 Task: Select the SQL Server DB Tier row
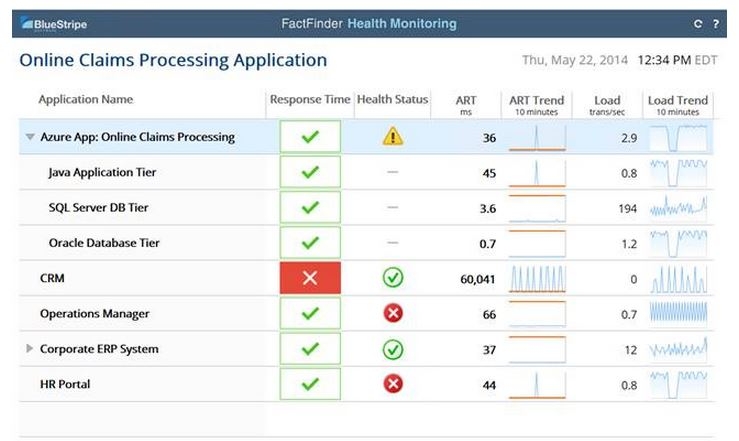coord(366,207)
